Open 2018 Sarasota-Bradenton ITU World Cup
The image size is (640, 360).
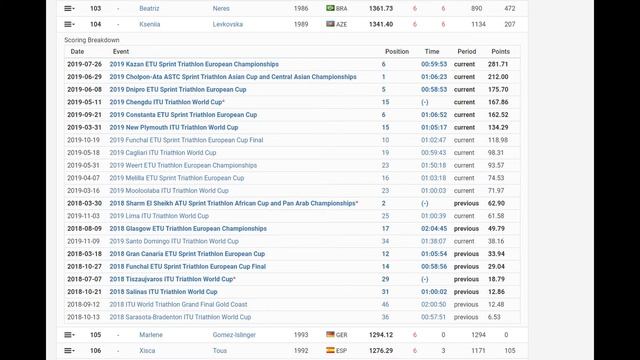pos(180,318)
